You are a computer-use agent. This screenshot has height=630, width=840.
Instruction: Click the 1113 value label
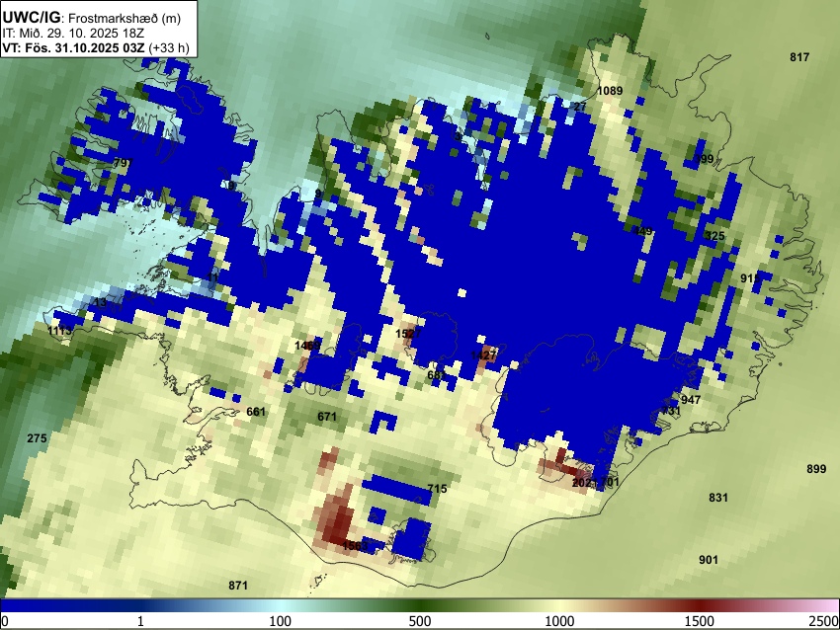[x=59, y=331]
